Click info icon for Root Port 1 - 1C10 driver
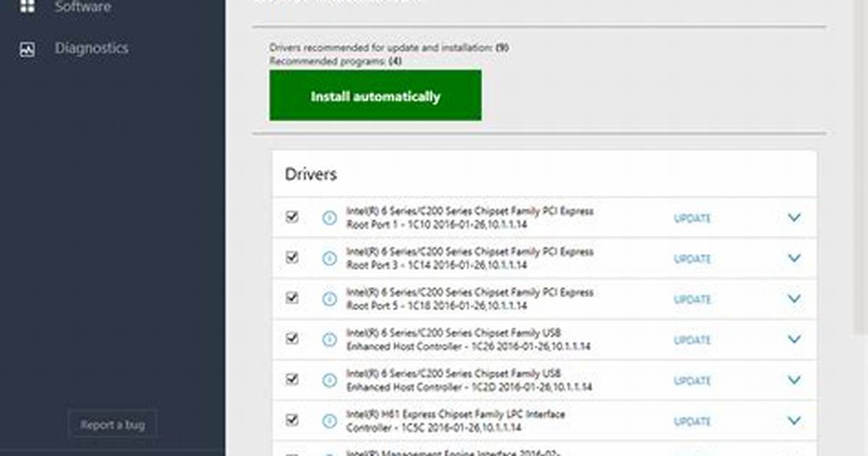The width and height of the screenshot is (868, 456). (329, 218)
